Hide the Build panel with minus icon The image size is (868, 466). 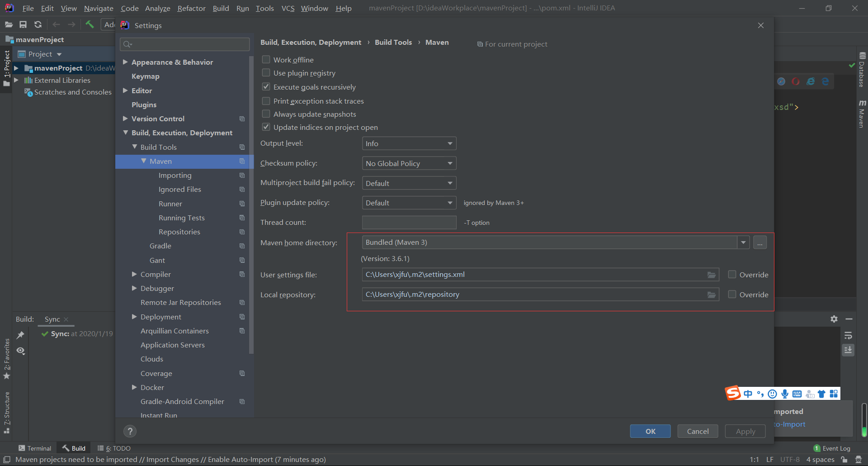(849, 319)
